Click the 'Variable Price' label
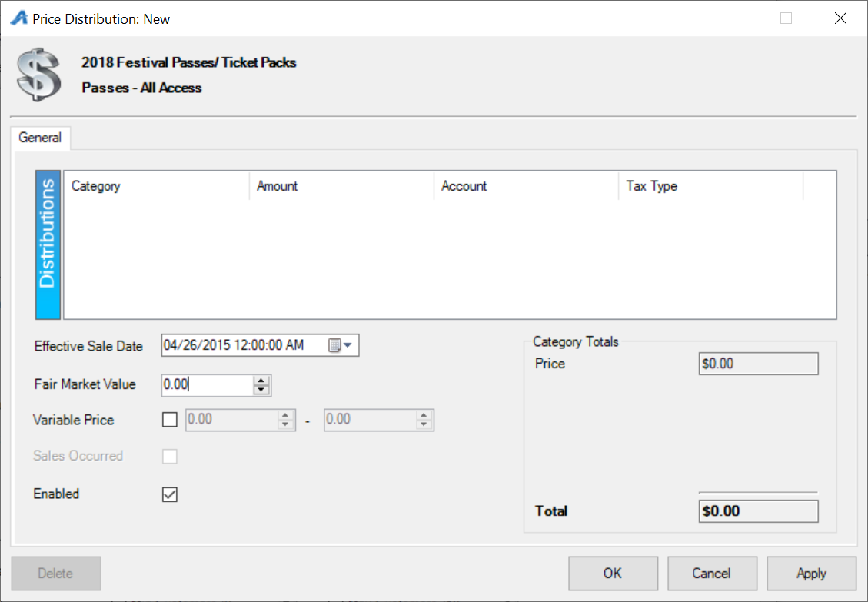Screen dimensions: 868x602 click(74, 421)
